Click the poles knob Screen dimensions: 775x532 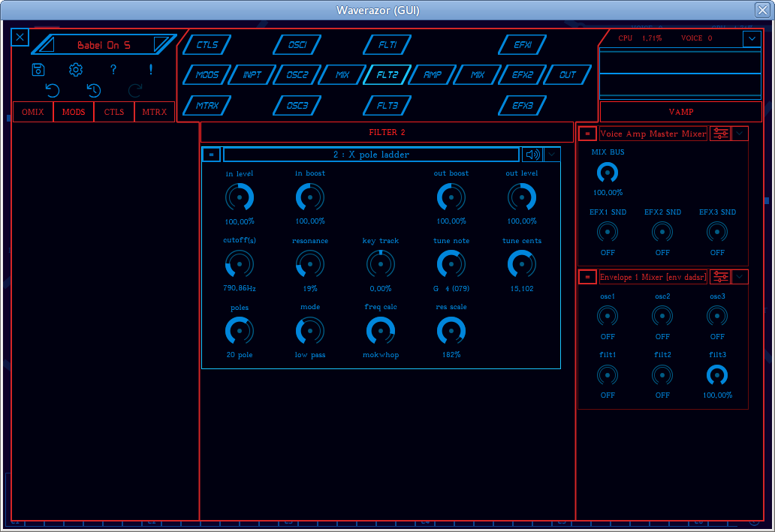pos(240,331)
